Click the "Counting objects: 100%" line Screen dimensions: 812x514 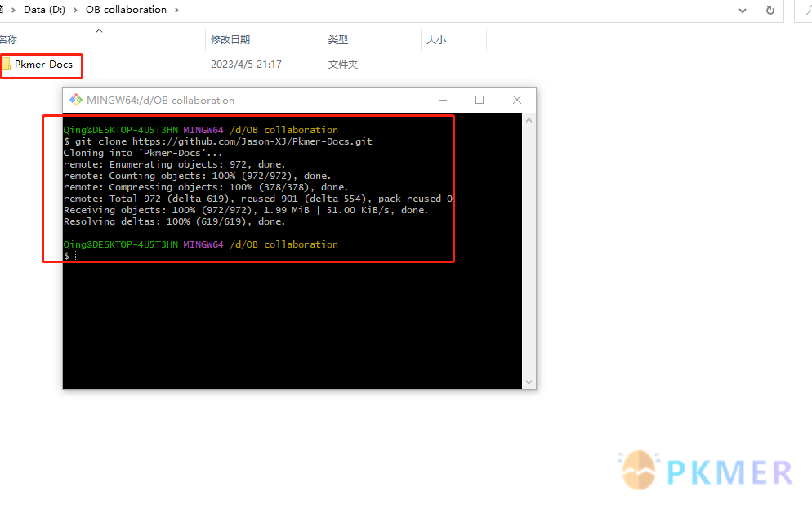(x=198, y=176)
